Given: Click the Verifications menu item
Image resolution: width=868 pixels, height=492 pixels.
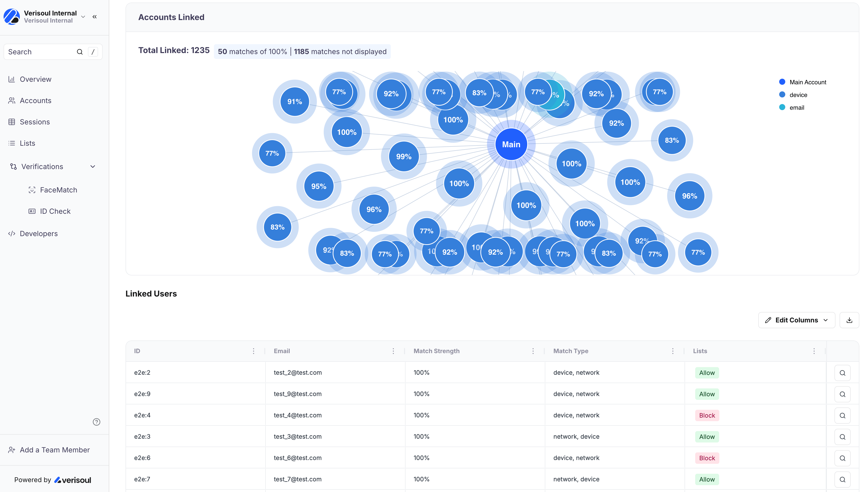Looking at the screenshot, I should [x=42, y=167].
